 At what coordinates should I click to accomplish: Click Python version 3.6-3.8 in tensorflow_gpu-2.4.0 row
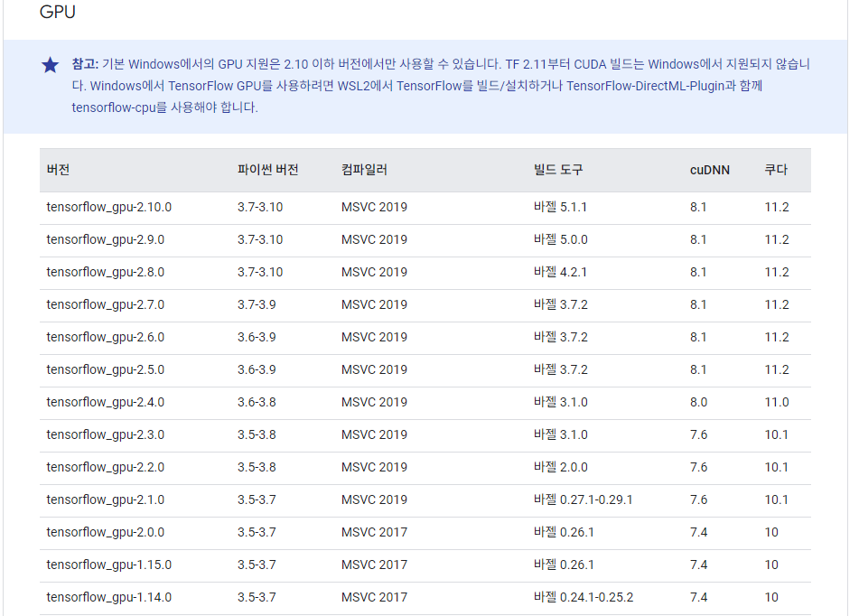tap(257, 402)
